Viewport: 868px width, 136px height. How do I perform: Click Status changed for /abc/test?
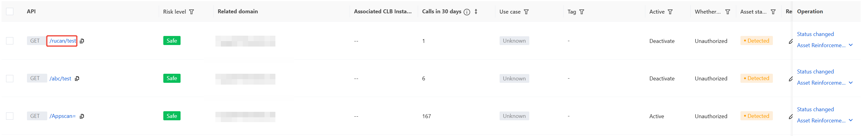[x=815, y=72]
